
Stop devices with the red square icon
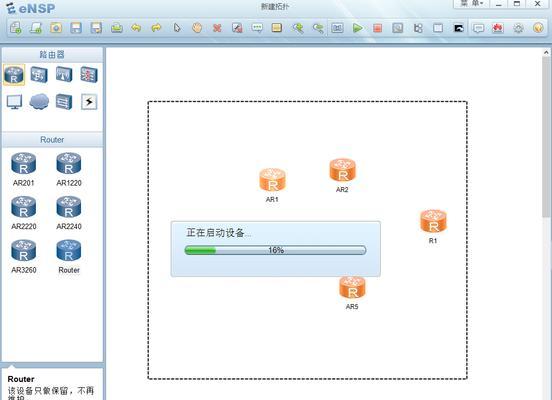[x=378, y=28]
